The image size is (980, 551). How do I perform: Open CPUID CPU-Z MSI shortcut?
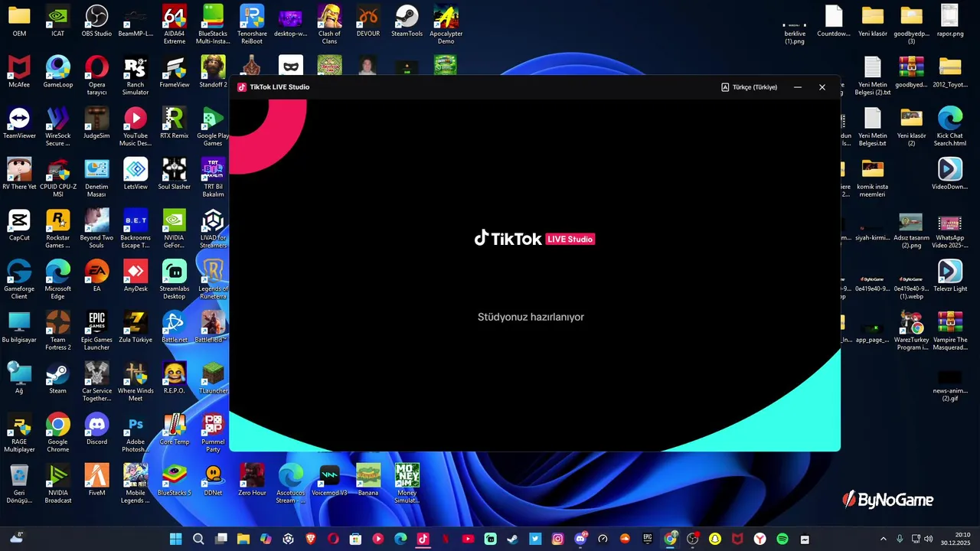coord(58,178)
